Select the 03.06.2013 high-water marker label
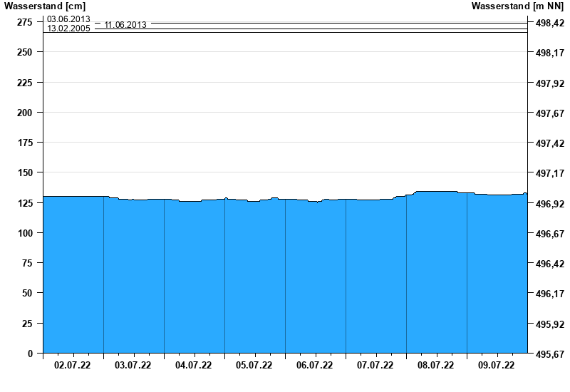The width and height of the screenshot is (570, 392). [68, 19]
